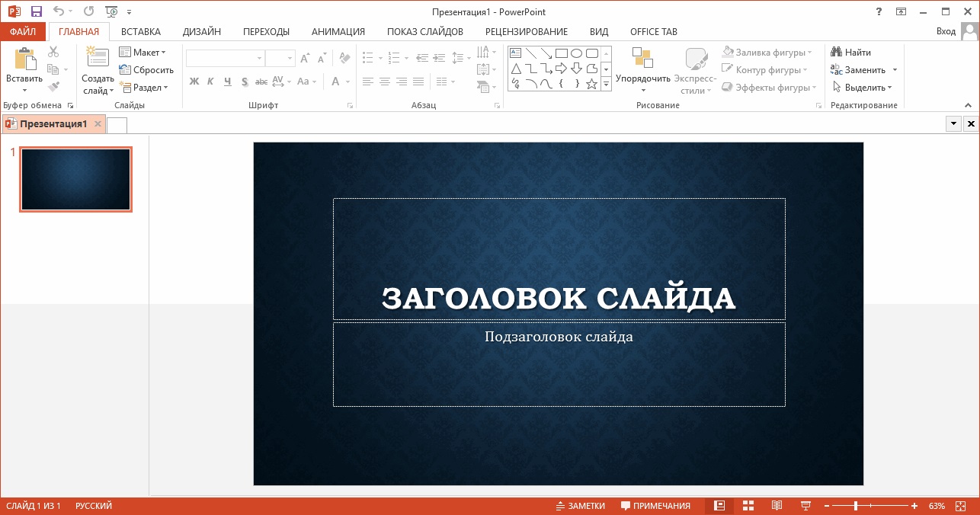Open the Design (Дизайн) ribbon tab
Screen dimensions: 980x515
[202, 32]
